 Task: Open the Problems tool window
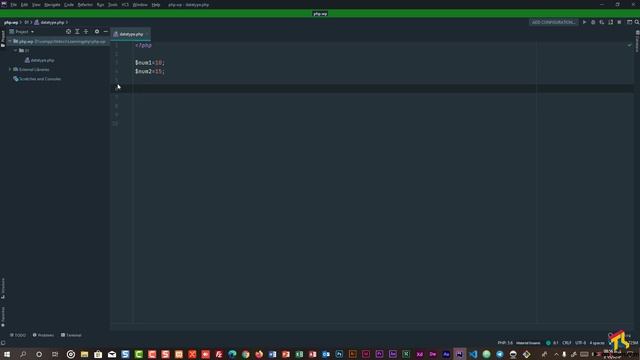click(43, 335)
